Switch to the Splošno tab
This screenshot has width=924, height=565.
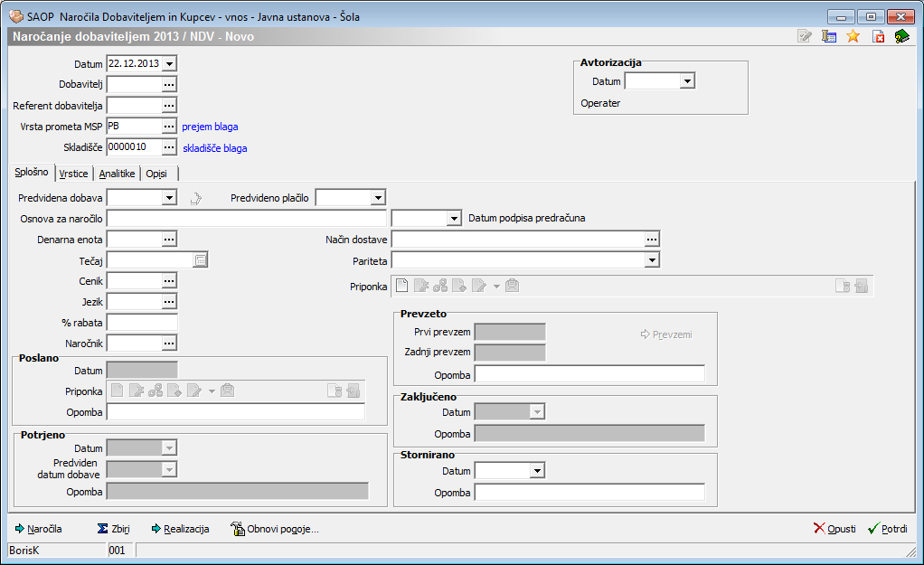coord(32,172)
